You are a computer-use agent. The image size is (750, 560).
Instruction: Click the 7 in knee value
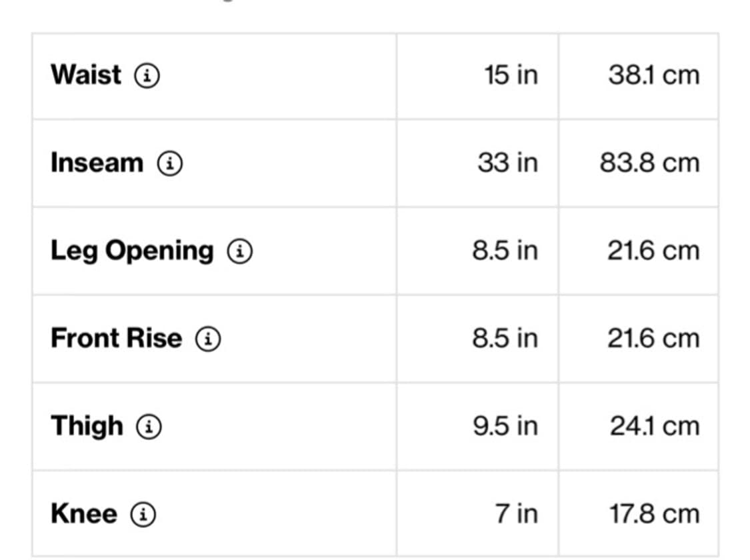[517, 514]
